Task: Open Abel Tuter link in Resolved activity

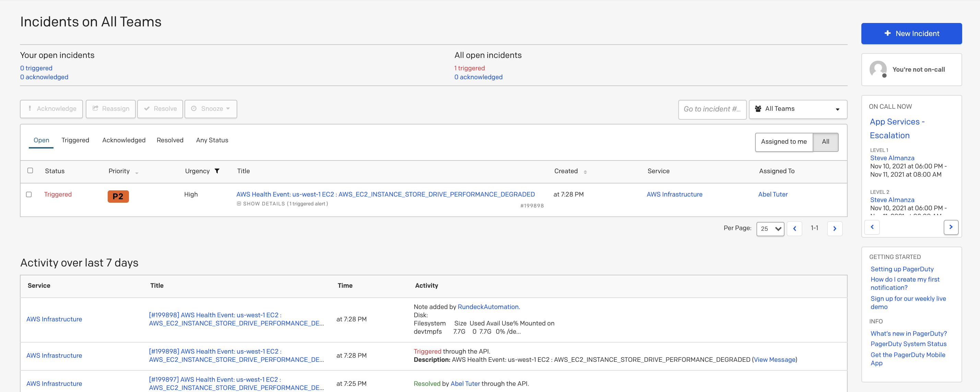Action: click(465, 384)
